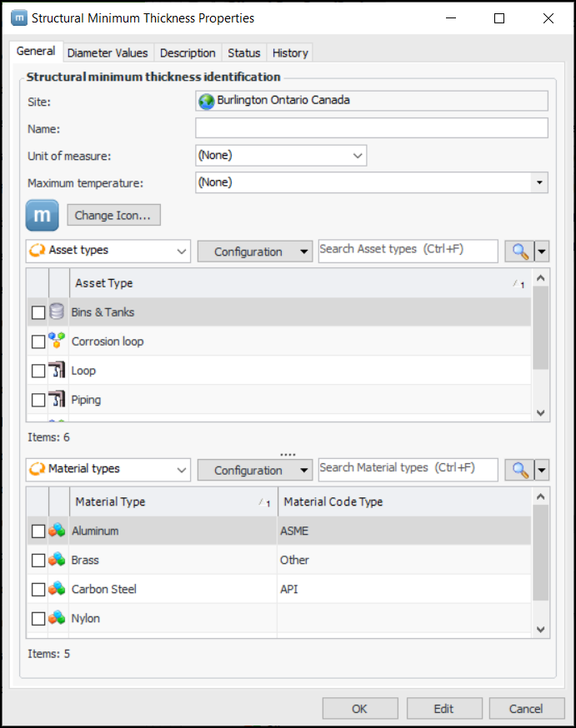The height and width of the screenshot is (728, 576).
Task: Click the Aluminum material icon
Action: [x=57, y=531]
